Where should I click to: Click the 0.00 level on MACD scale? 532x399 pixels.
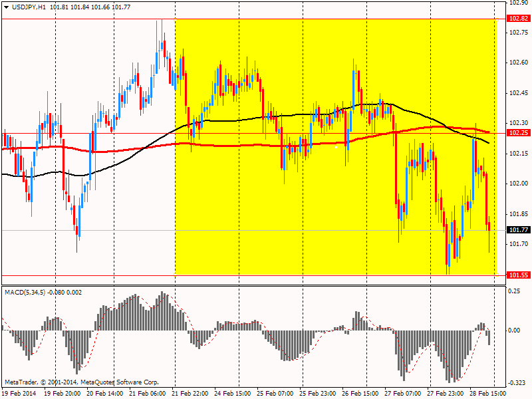click(514, 331)
